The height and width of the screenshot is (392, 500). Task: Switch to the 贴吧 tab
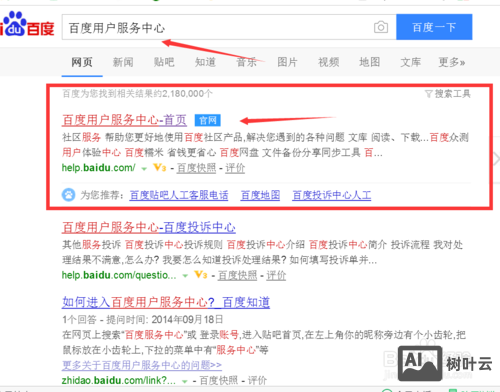tap(164, 62)
